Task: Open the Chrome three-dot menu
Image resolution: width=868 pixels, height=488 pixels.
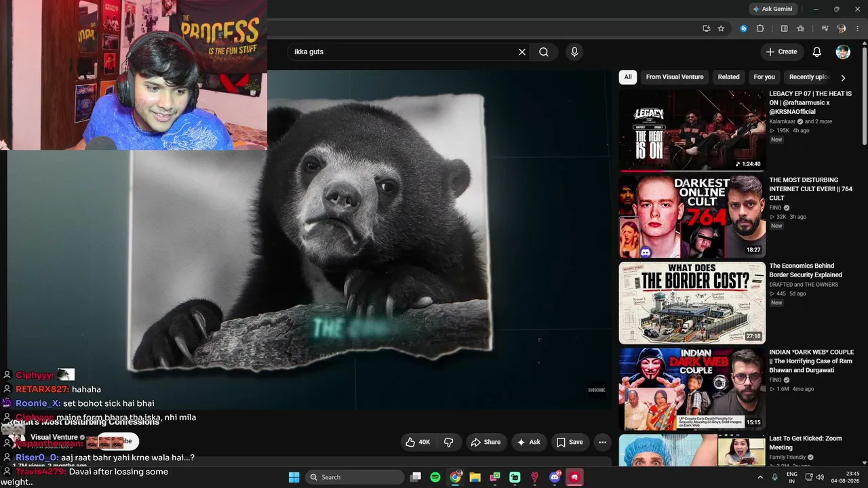Action: tap(857, 28)
